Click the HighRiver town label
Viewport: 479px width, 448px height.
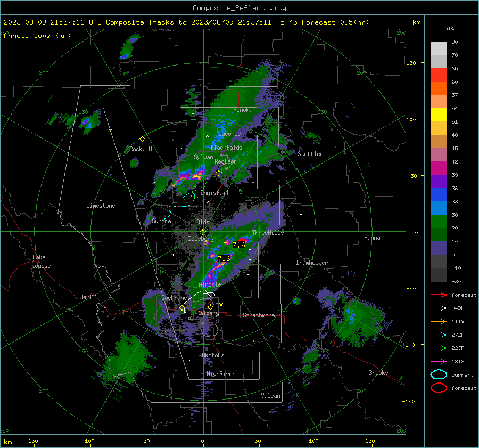tap(221, 374)
